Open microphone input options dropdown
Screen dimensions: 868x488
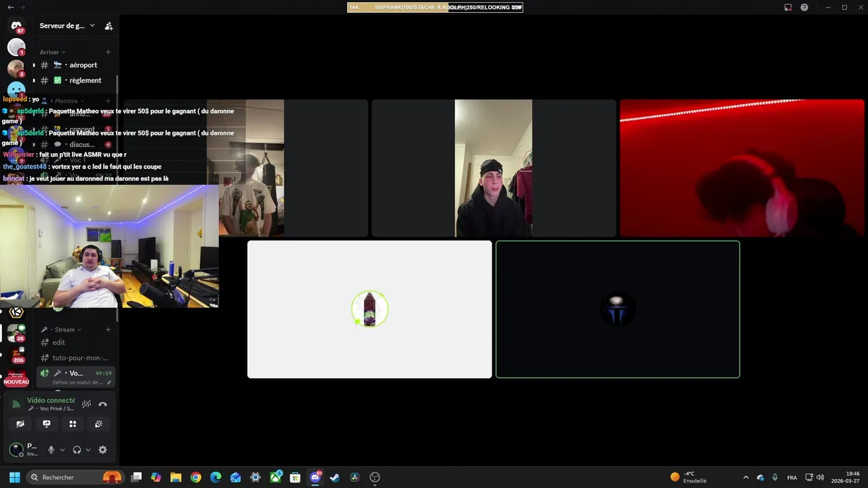click(62, 449)
